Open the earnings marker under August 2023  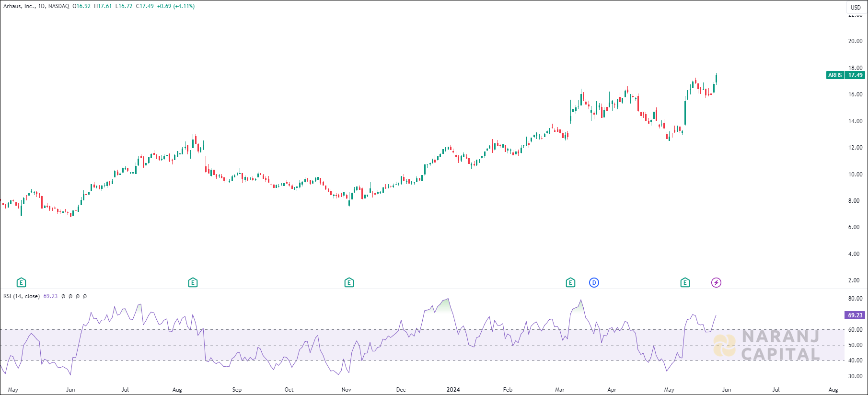coord(193,283)
